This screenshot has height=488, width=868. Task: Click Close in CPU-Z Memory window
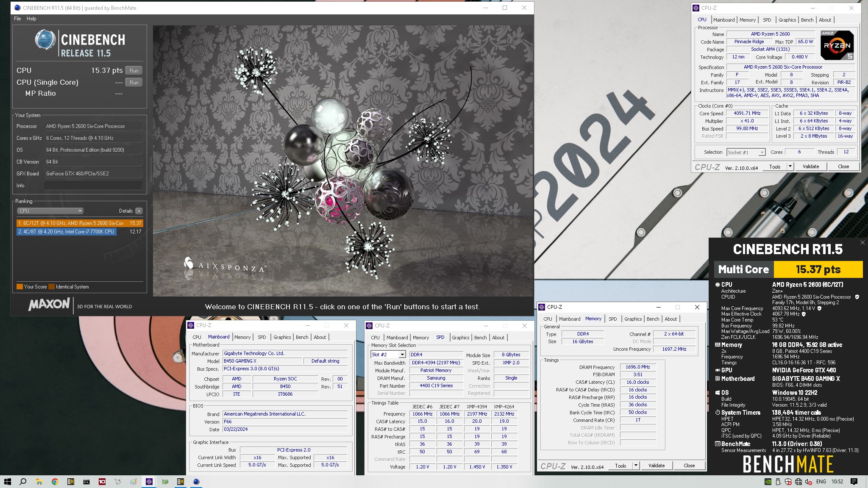(689, 466)
